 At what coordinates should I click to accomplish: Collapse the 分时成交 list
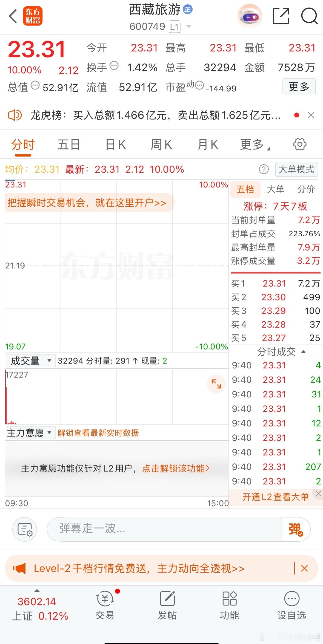303,351
